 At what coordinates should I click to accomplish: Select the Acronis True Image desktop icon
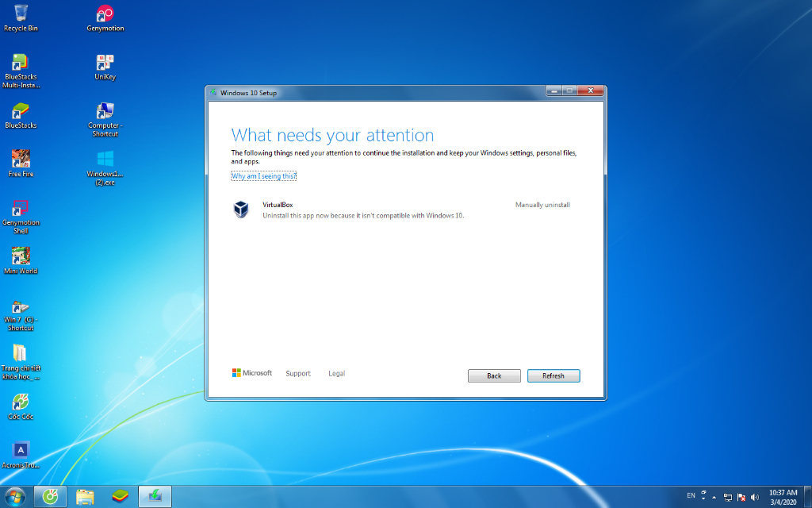pyautogui.click(x=21, y=455)
